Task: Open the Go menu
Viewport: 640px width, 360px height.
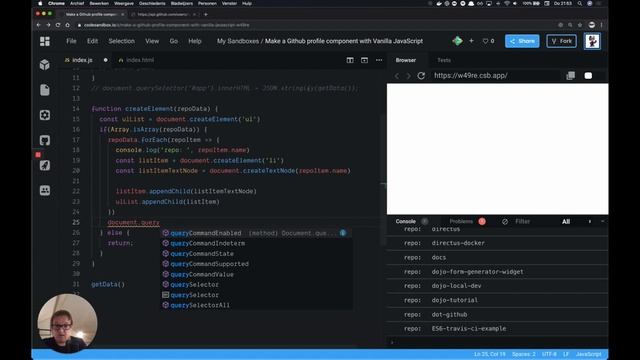Action: 173,41
